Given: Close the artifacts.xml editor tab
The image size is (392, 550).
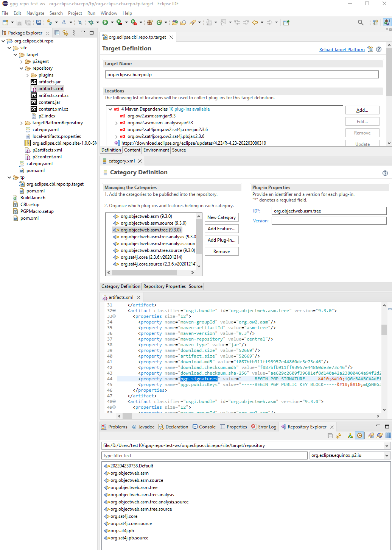Looking at the screenshot, I should pyautogui.click(x=138, y=297).
